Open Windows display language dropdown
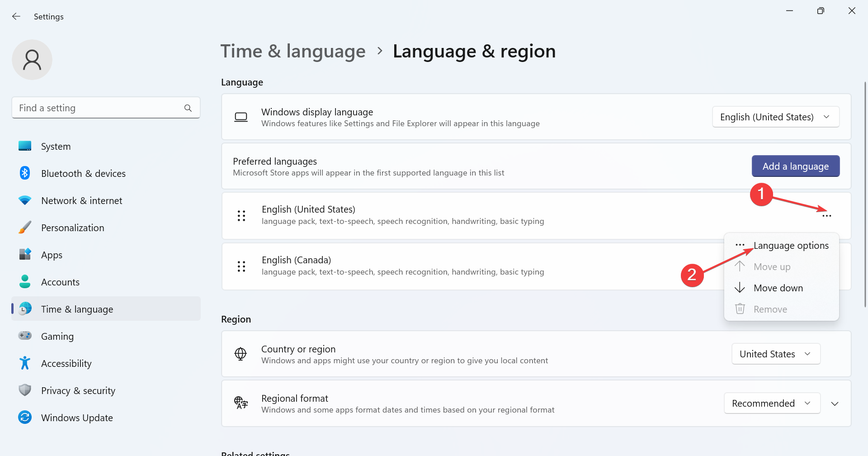 [x=775, y=117]
